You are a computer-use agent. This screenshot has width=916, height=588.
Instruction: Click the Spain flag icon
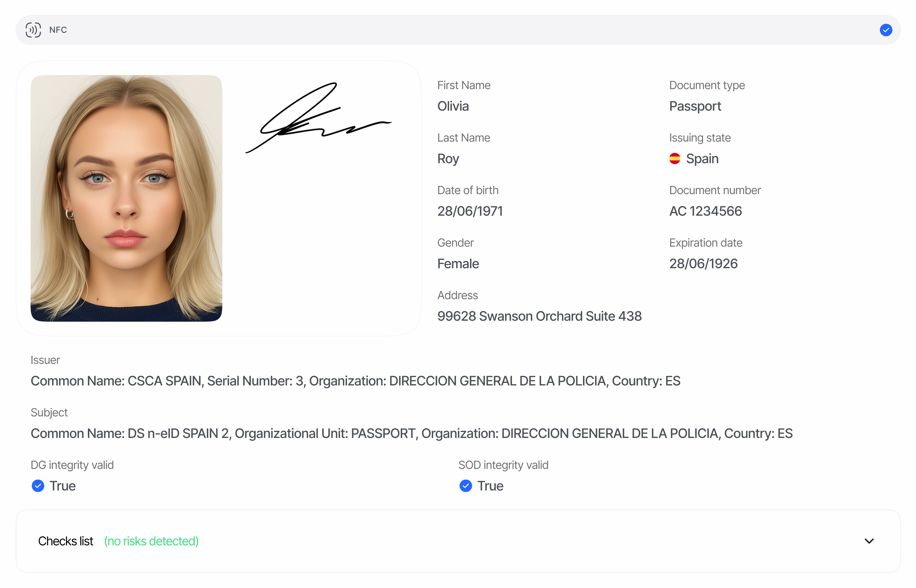[674, 158]
